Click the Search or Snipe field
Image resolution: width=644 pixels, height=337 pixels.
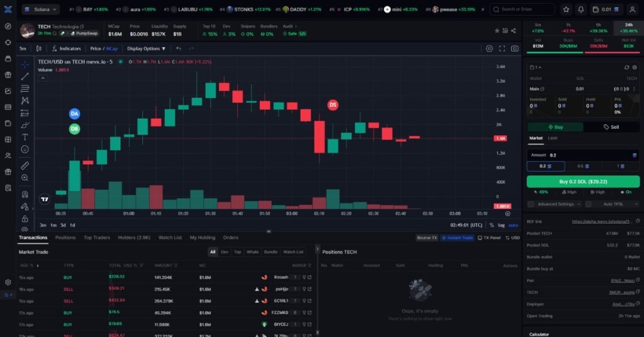click(x=522, y=9)
